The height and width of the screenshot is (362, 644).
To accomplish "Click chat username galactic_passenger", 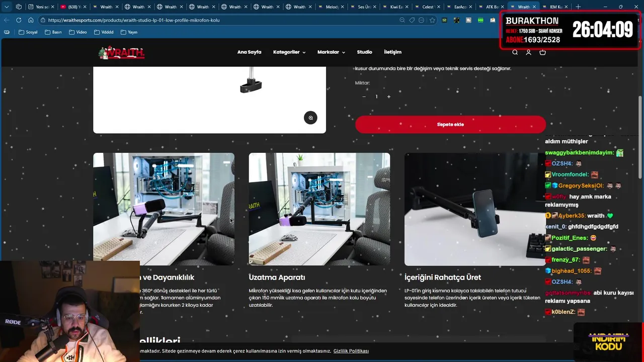I will click(579, 249).
